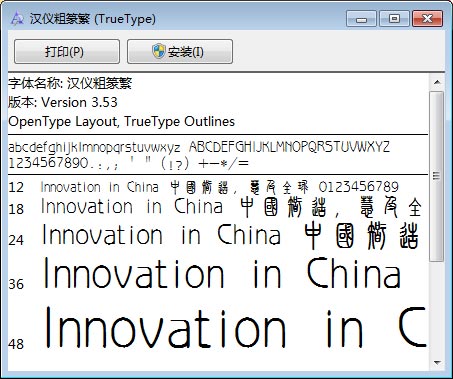This screenshot has height=379, width=453.
Task: Click the font viewer icon in title bar
Action: [17, 18]
